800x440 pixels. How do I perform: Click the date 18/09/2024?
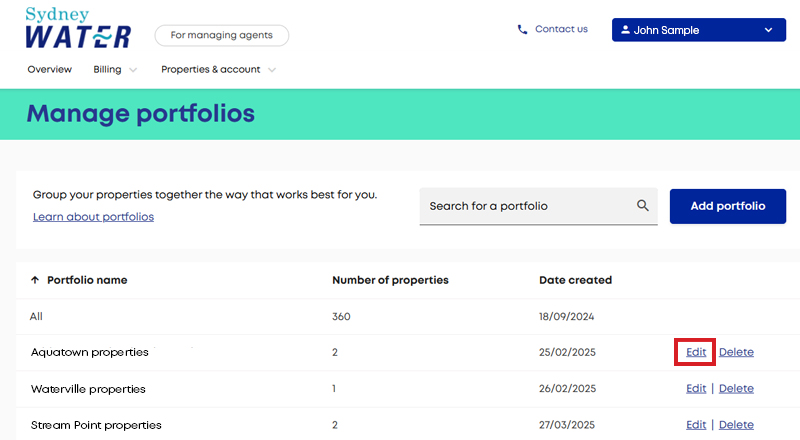(567, 316)
